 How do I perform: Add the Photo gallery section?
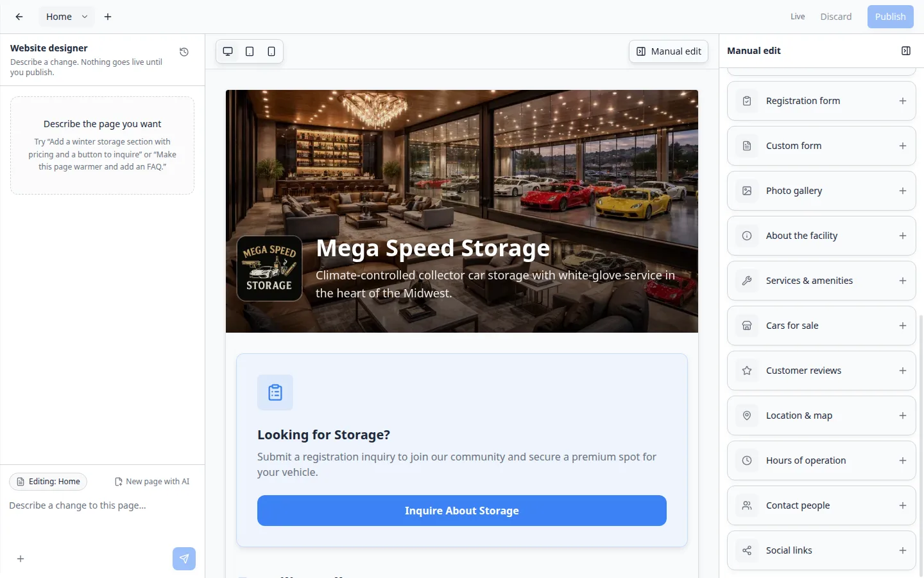coord(903,191)
